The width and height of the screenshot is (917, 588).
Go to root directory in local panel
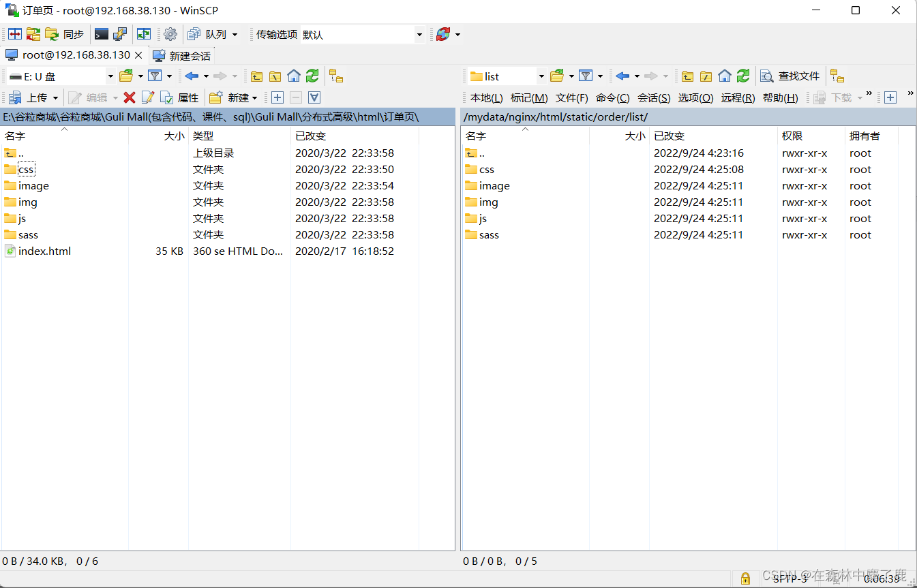(275, 76)
